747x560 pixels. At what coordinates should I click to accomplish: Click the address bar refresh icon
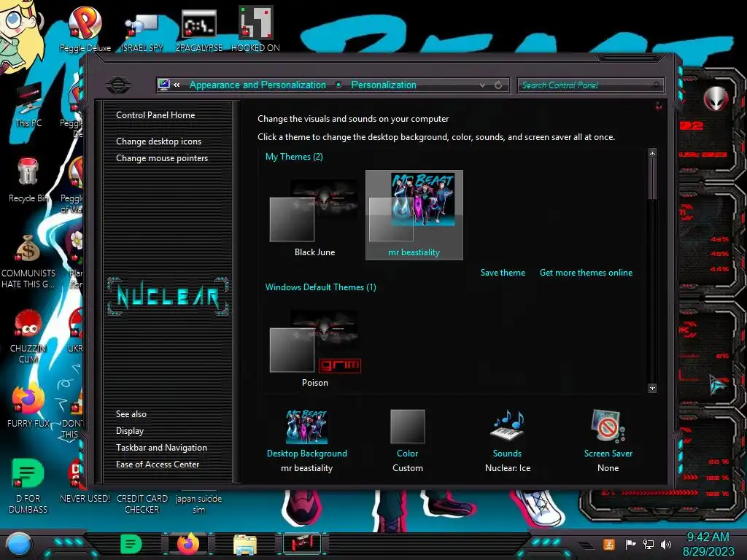[x=498, y=85]
